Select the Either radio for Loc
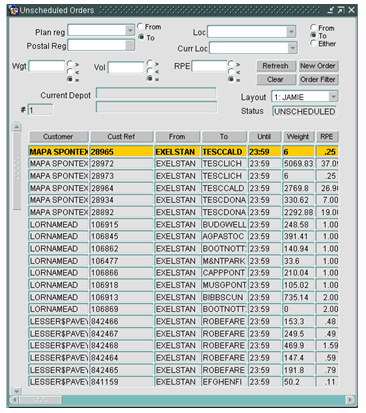Screen dimensions: 366x413 313,43
